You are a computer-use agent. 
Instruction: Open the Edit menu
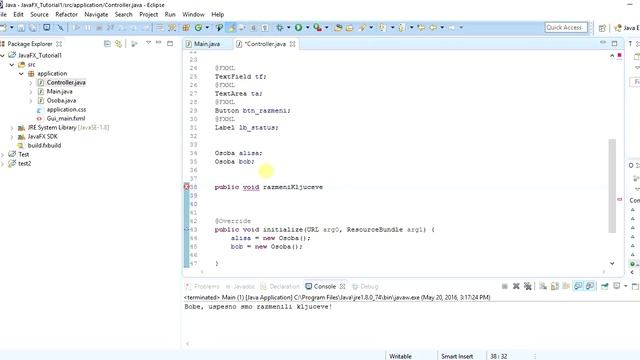point(18,14)
